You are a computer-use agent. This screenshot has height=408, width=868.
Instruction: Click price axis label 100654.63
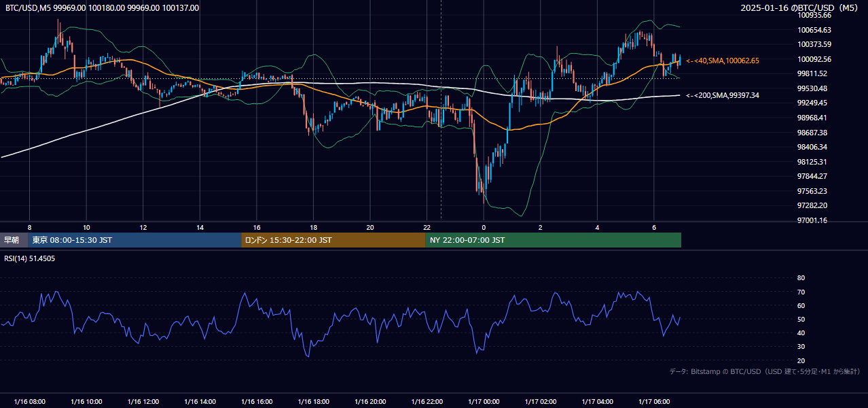[814, 30]
